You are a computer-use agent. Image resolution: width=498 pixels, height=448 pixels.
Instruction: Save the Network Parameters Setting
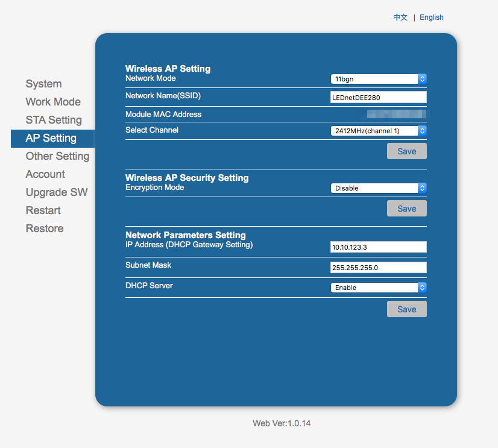pos(407,309)
